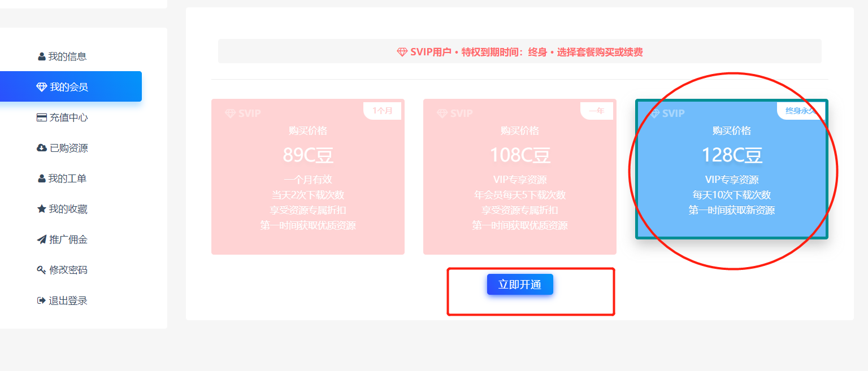This screenshot has width=868, height=371.
Task: Click the user icon beside 我的信息
Action: (x=42, y=56)
